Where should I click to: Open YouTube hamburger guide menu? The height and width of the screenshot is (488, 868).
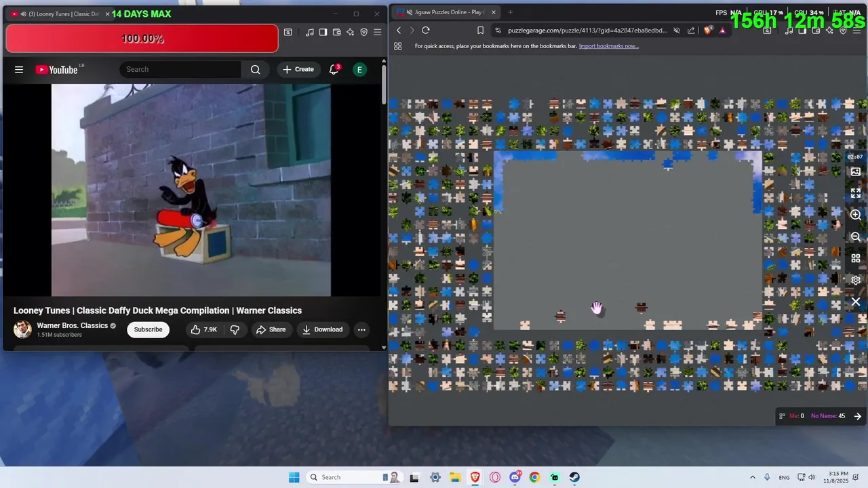pos(19,69)
